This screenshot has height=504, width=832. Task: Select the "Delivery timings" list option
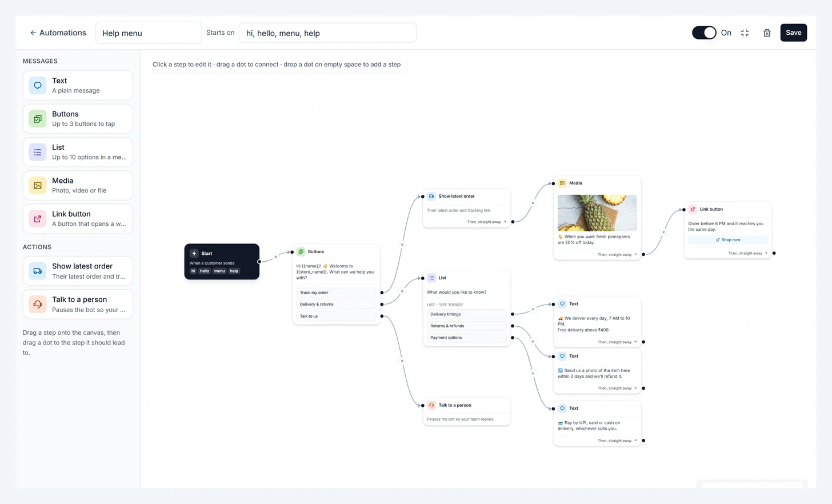point(467,314)
